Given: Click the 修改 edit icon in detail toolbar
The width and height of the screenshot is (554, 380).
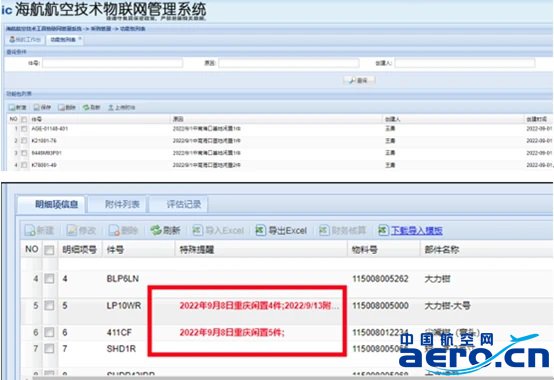Looking at the screenshot, I should (x=72, y=231).
